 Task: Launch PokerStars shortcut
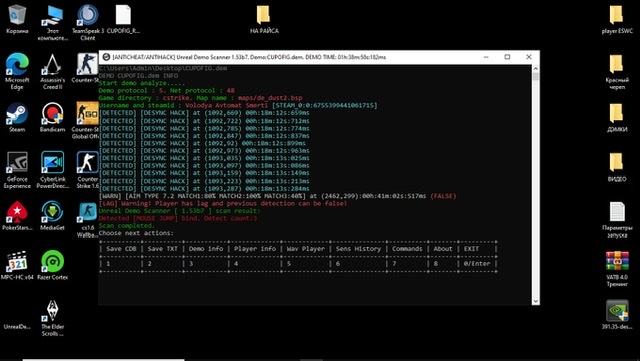17,216
